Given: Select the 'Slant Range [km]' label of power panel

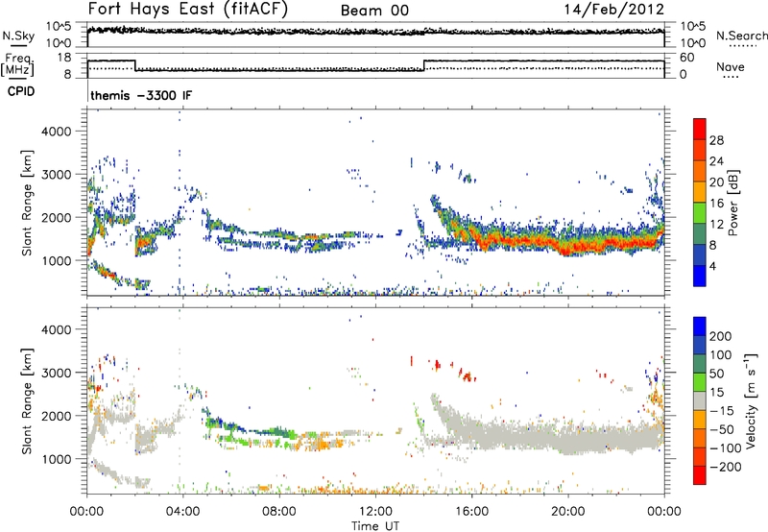Looking at the screenshot, I should click(27, 203).
